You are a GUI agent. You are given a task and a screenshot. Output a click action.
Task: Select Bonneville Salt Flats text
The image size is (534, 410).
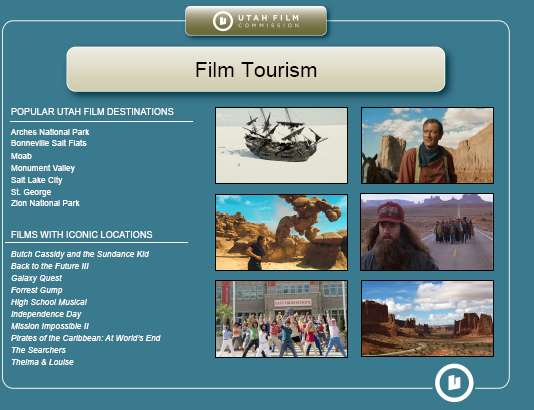[x=48, y=143]
